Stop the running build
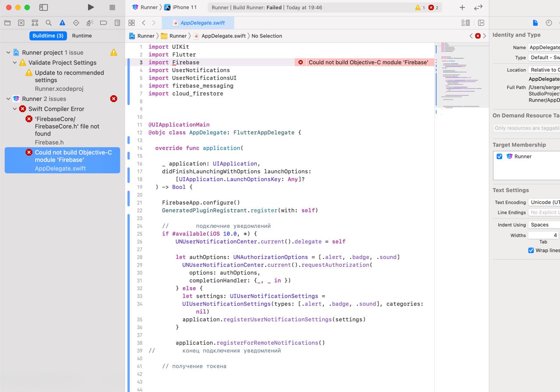 (112, 7)
